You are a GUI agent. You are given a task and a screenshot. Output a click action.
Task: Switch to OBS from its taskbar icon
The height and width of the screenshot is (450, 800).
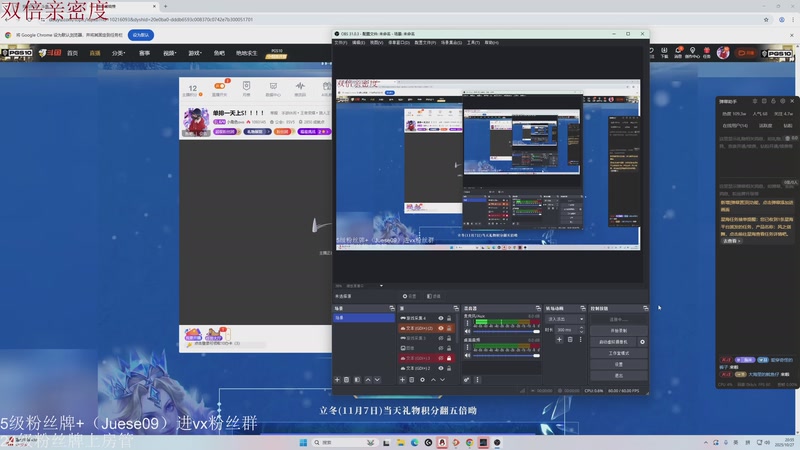point(497,442)
